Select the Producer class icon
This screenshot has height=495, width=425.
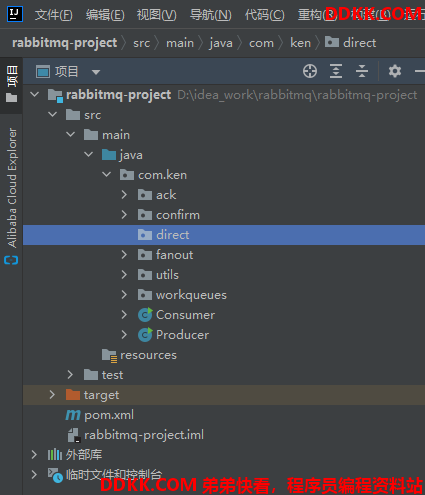click(145, 335)
